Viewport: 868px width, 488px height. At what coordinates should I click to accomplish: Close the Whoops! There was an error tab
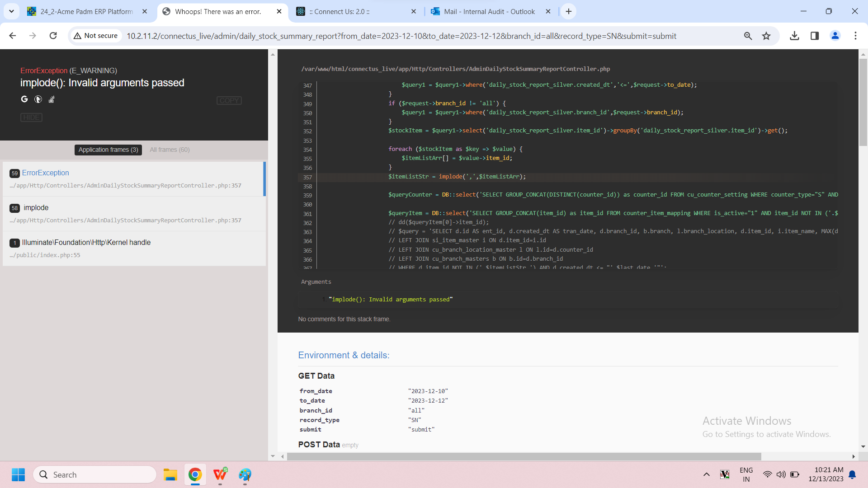coord(279,11)
